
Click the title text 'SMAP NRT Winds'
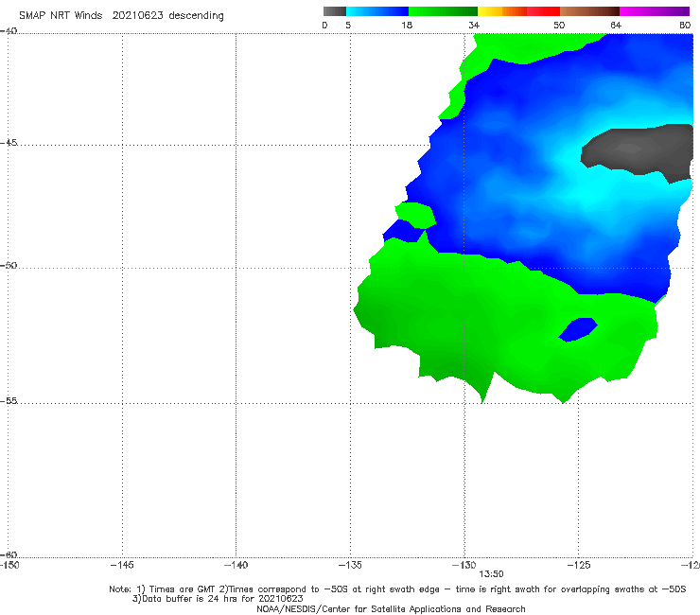pos(61,15)
